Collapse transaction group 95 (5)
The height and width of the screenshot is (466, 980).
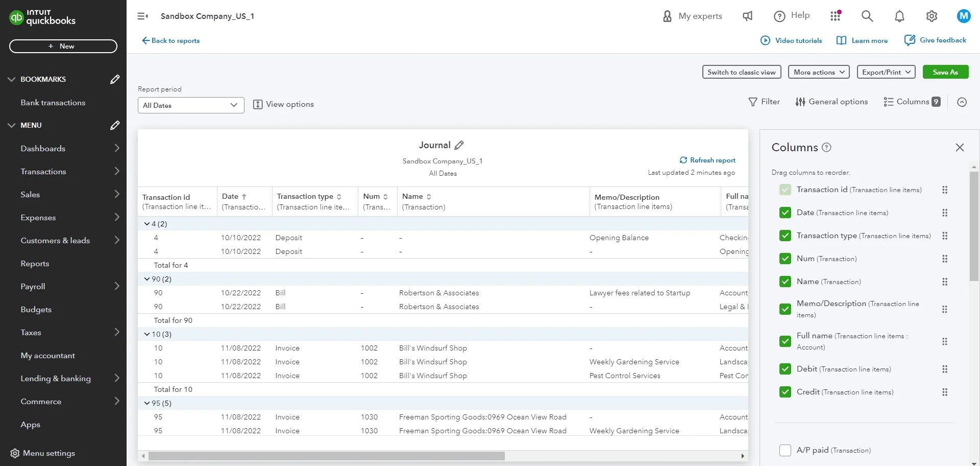[x=147, y=403]
